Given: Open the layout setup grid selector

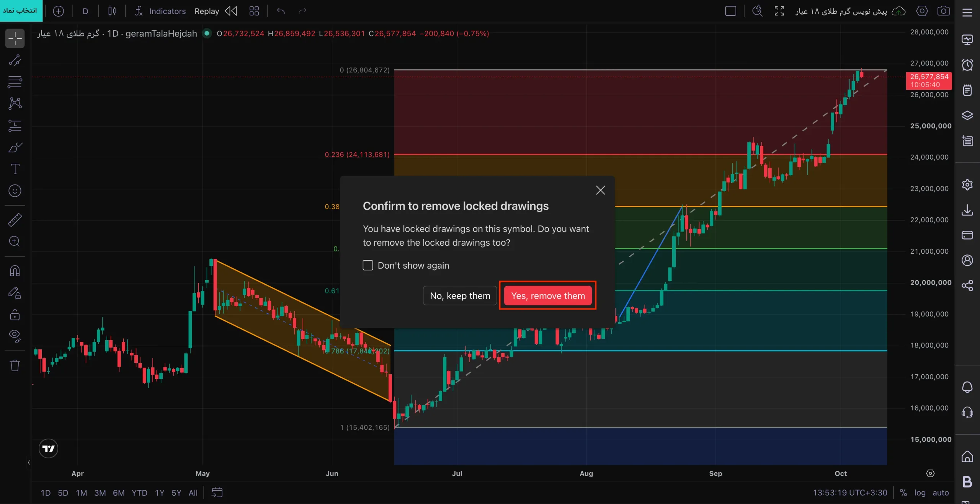Looking at the screenshot, I should coord(254,11).
